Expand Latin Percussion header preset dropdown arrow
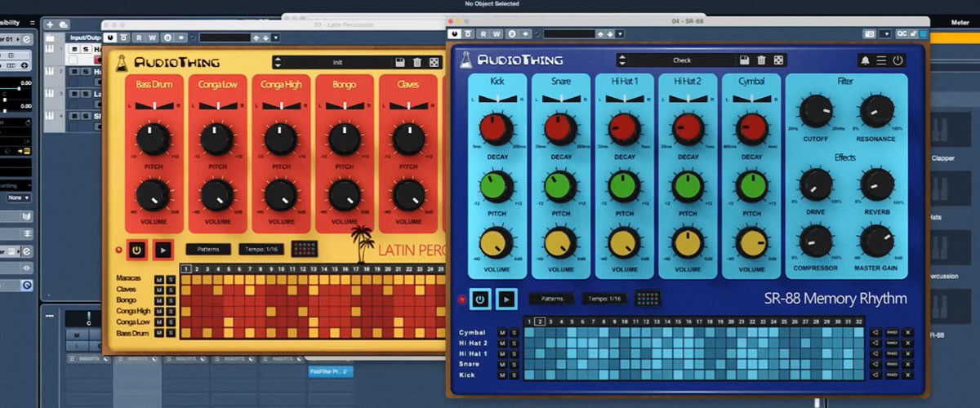Image resolution: width=980 pixels, height=408 pixels. click(276, 38)
